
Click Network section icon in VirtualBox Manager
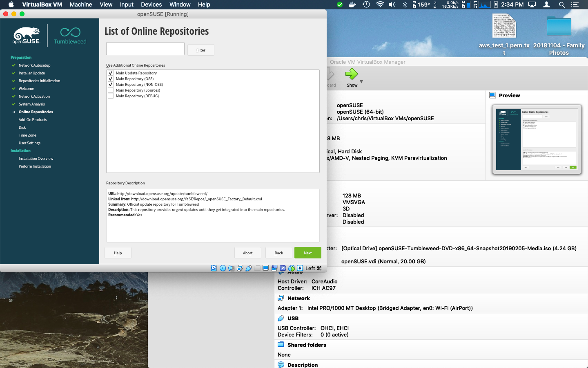pyautogui.click(x=281, y=298)
